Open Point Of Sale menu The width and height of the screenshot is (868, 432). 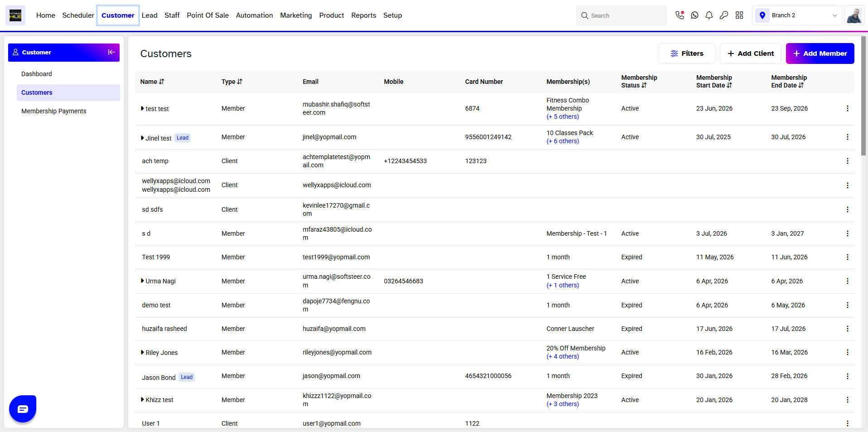click(208, 15)
